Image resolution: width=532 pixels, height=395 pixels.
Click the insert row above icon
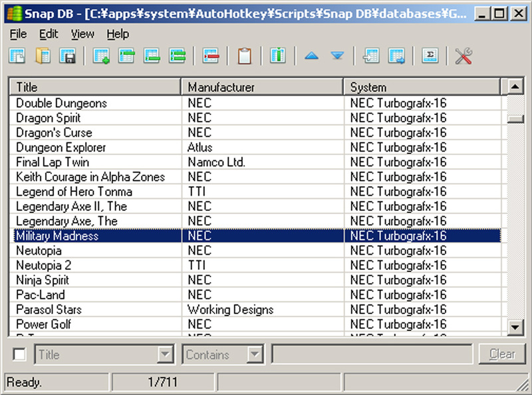click(x=126, y=56)
